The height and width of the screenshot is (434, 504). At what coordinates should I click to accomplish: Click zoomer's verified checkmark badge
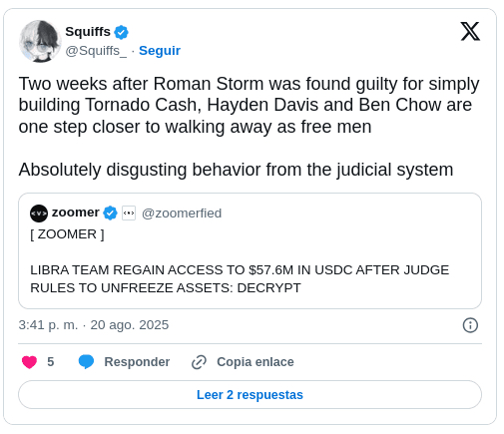click(110, 213)
